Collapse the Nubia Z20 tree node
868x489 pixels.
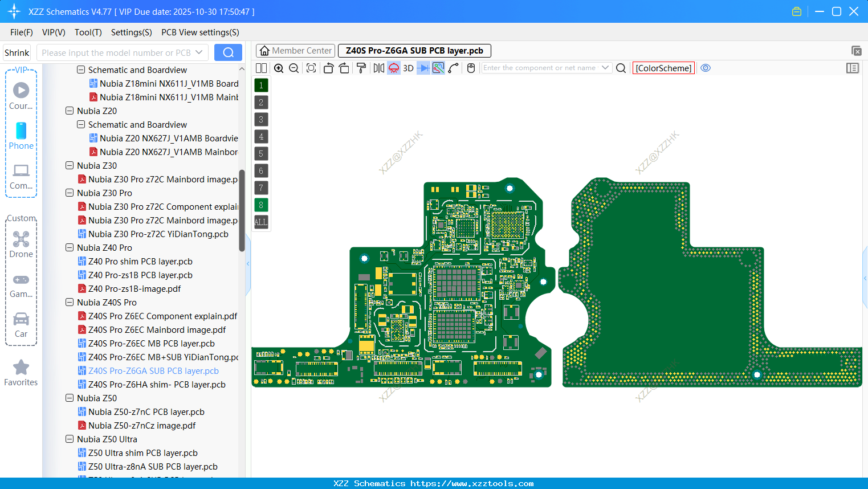tap(69, 111)
